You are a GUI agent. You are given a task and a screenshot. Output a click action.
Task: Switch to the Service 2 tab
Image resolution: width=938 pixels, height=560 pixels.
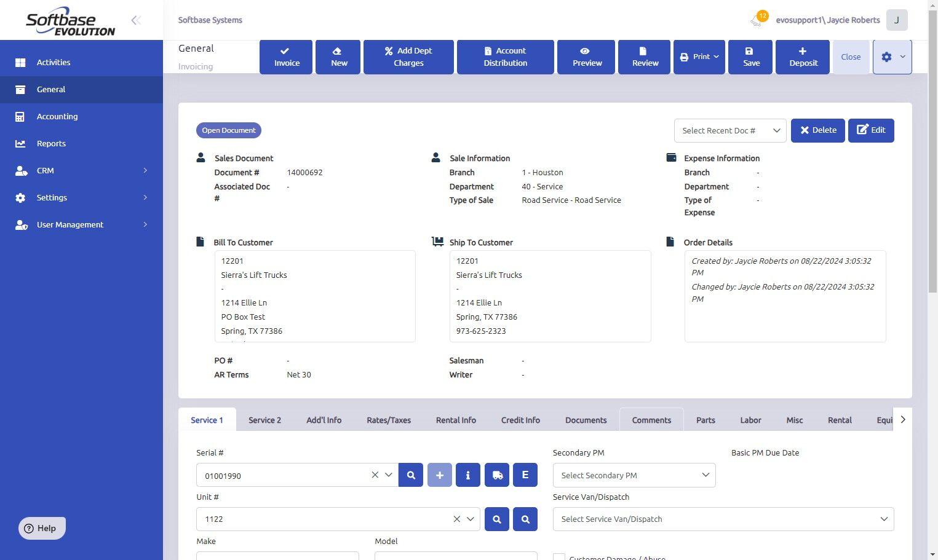coord(264,420)
